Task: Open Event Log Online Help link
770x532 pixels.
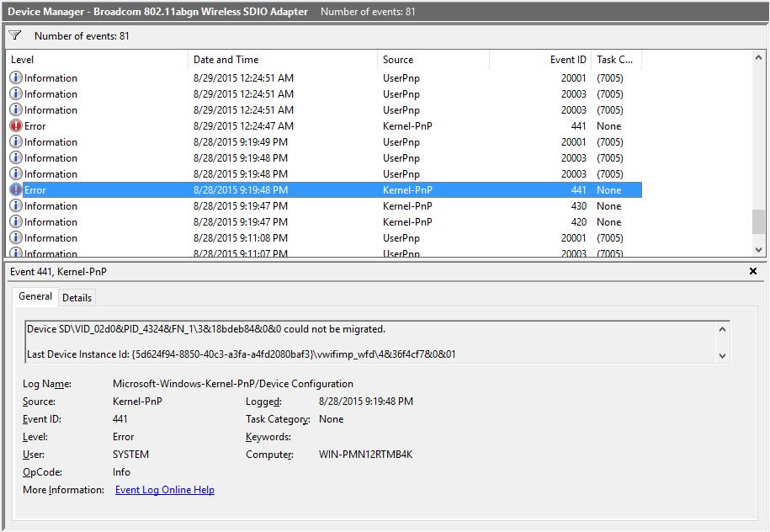Action: click(x=164, y=490)
